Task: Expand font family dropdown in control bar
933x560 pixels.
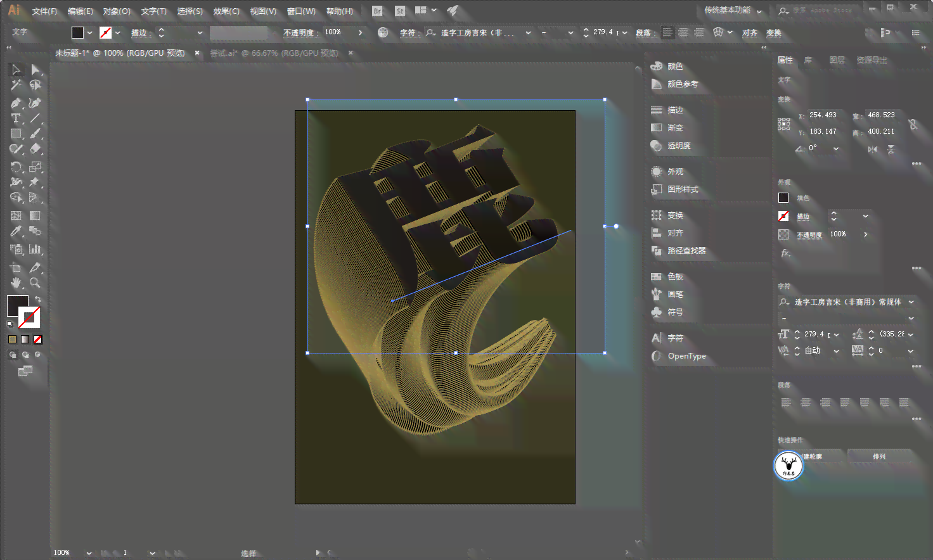Action: (528, 33)
